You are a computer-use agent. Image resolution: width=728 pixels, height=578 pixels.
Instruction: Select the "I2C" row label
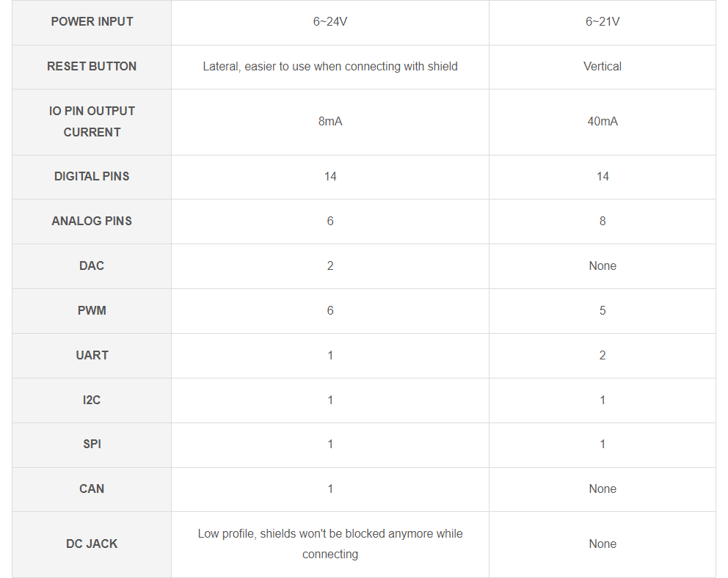pyautogui.click(x=92, y=400)
